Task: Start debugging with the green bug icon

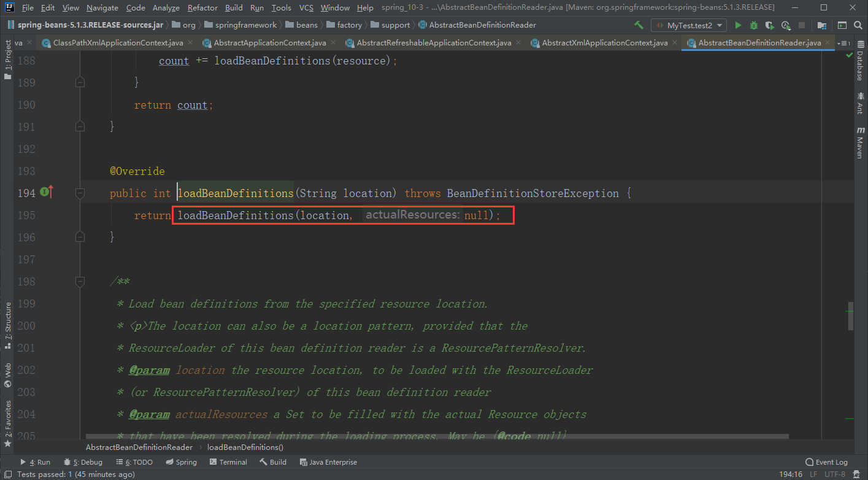Action: coord(754,25)
